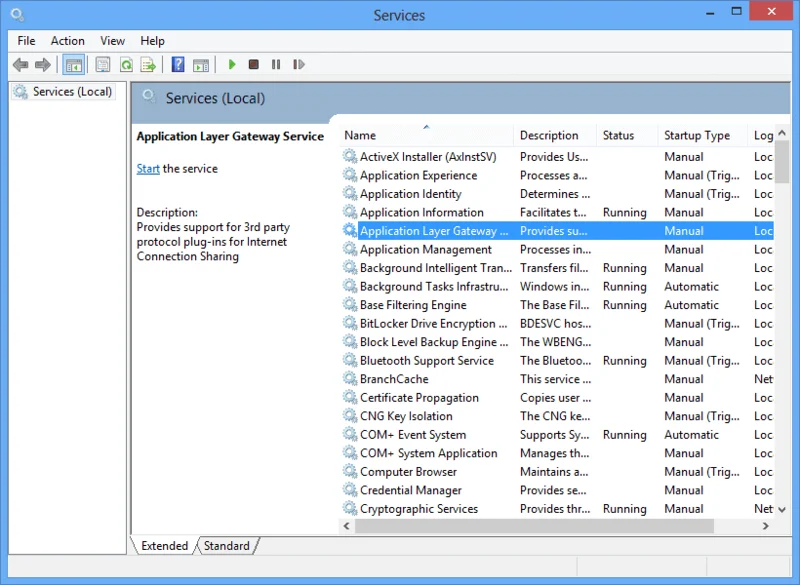Click 'The WBENG...' description cell
Screen dimensions: 800x585
[555, 342]
